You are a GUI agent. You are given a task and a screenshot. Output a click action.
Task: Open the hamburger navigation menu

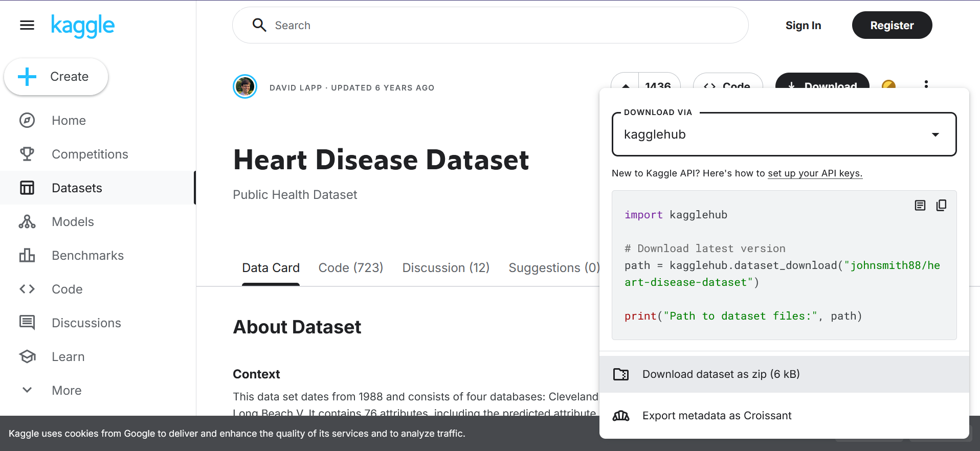coord(27,25)
